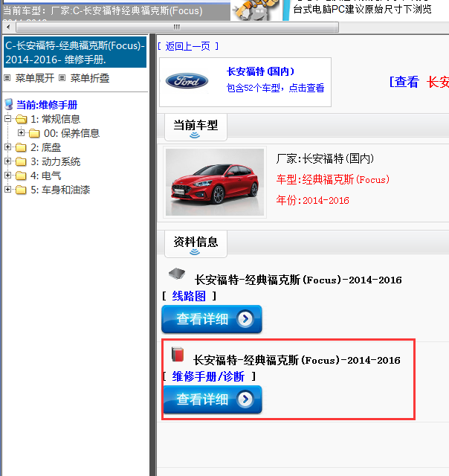The image size is (449, 476).
Task: Click the horizontal scrollbar thumb
Action: coord(177,28)
